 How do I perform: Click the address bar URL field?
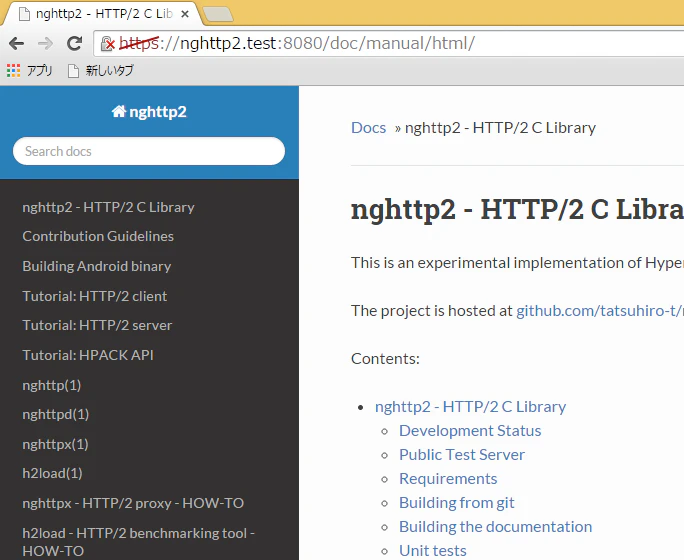(x=388, y=44)
